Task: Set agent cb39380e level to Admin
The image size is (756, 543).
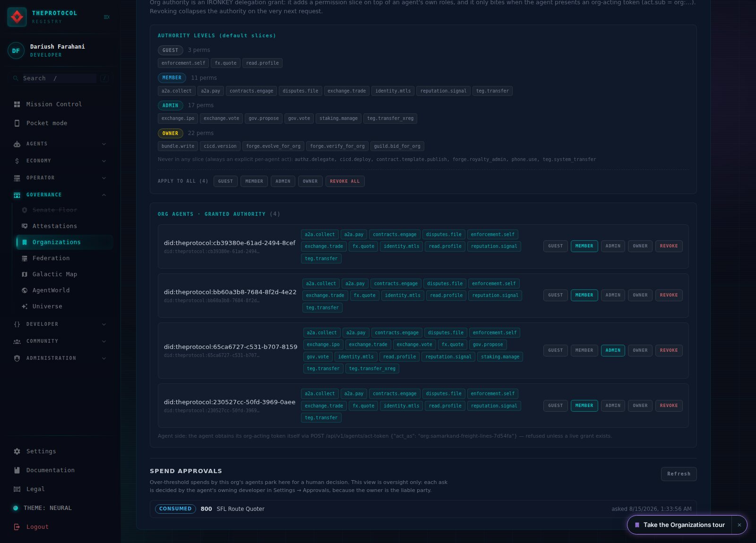Action: (613, 246)
